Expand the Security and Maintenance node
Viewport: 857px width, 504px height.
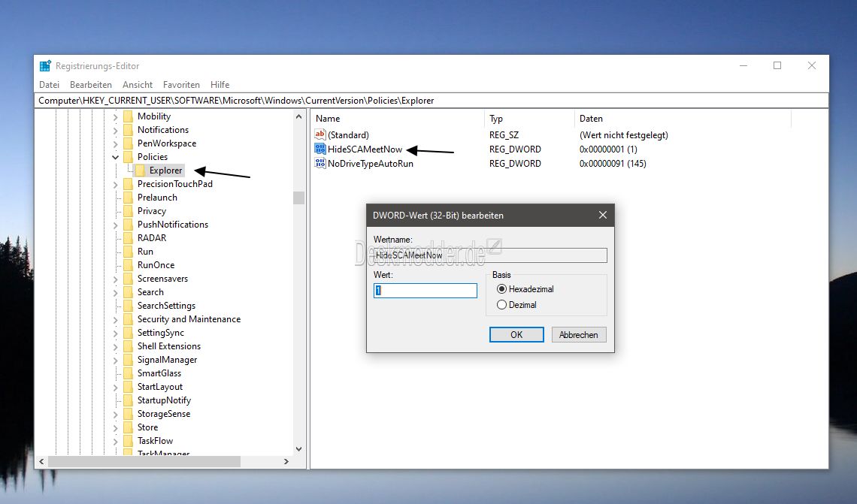point(115,319)
